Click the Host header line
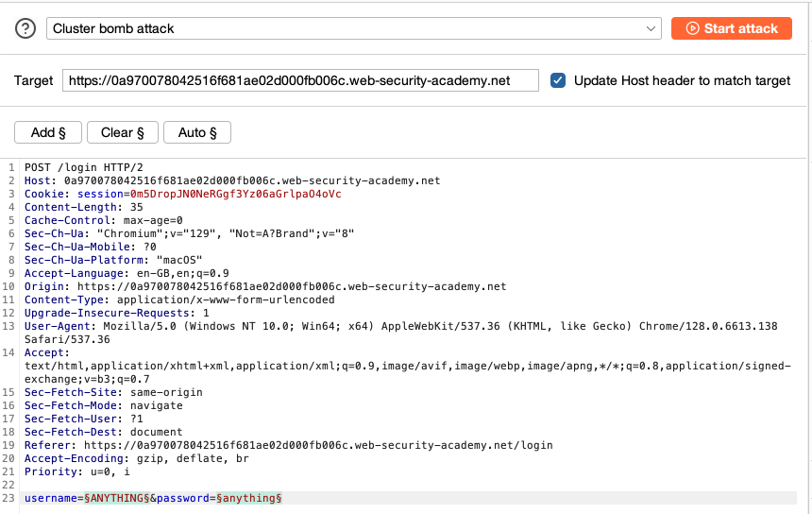Viewport: 812px width, 514px height. 232,180
